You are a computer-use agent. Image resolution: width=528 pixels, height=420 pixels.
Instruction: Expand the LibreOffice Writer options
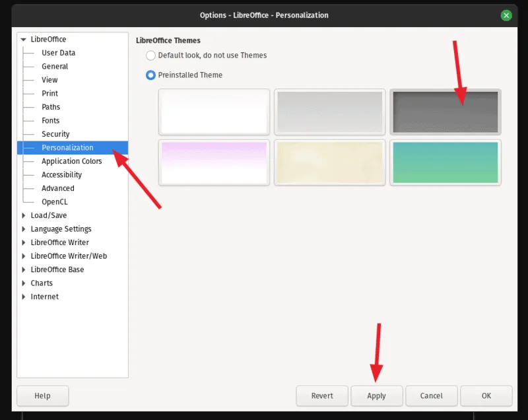pos(24,242)
